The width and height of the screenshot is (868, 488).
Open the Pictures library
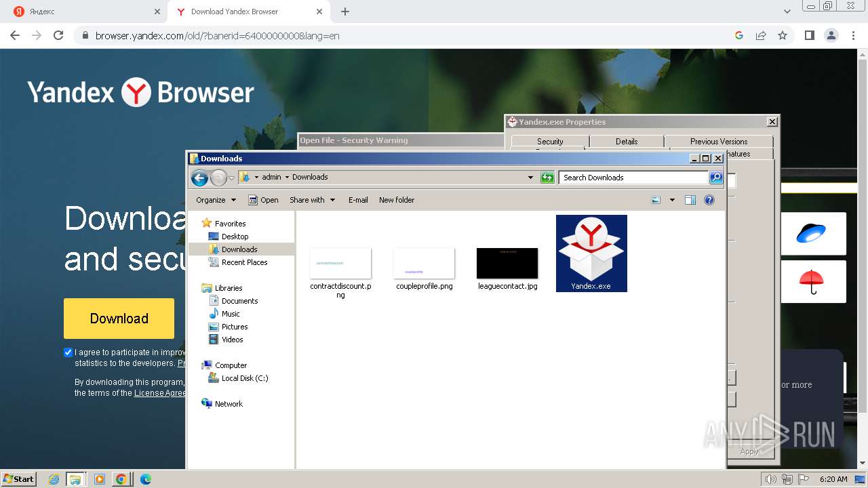[235, 327]
